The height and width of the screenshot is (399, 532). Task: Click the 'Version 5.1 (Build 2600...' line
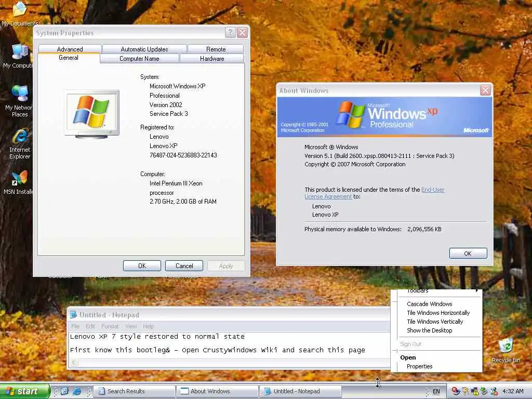(379, 156)
